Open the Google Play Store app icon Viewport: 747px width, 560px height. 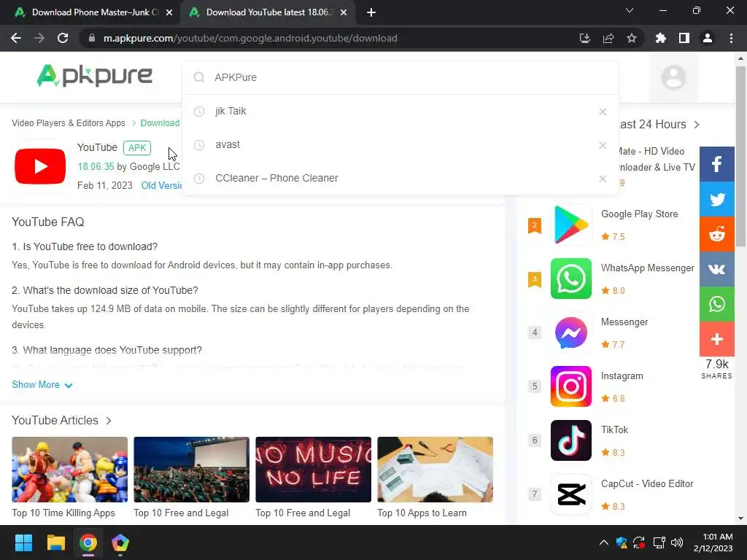click(x=570, y=225)
